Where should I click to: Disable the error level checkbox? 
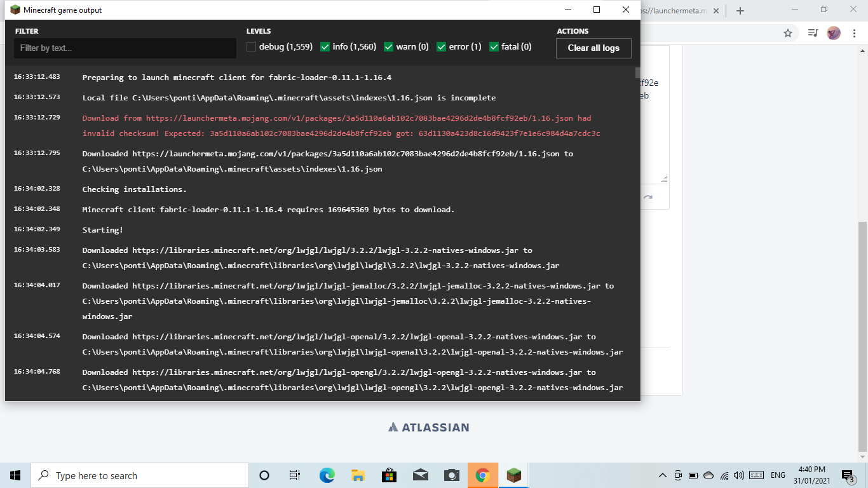[441, 46]
